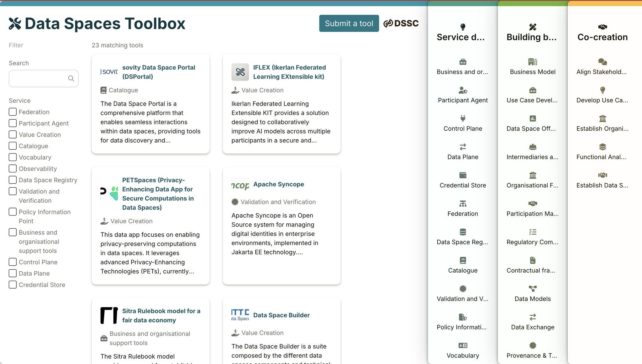Toggle the Control Plane filter checkbox
This screenshot has width=642, height=364.
tap(13, 262)
